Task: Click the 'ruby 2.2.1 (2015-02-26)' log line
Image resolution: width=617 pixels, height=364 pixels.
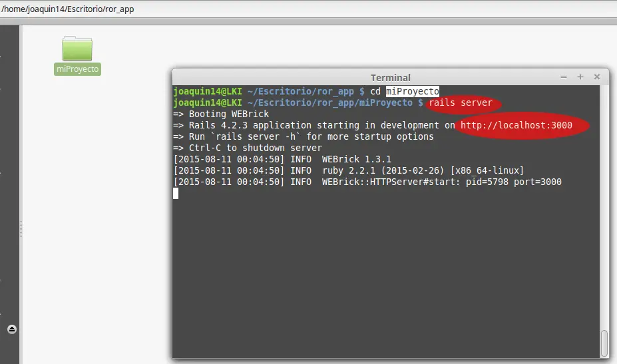Action: [349, 171]
